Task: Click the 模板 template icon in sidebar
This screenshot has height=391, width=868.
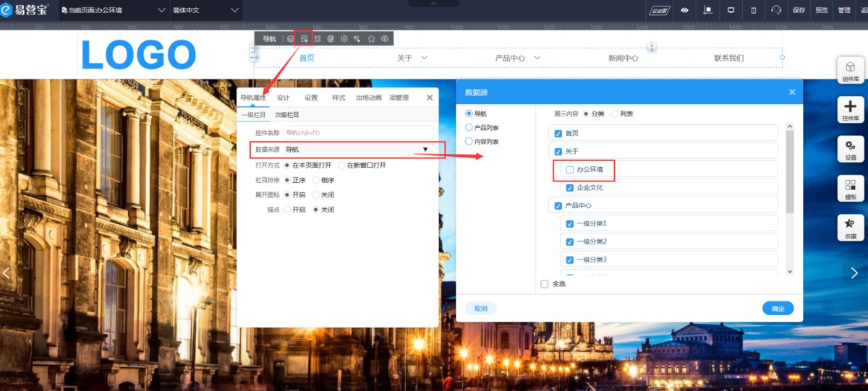Action: tap(851, 189)
